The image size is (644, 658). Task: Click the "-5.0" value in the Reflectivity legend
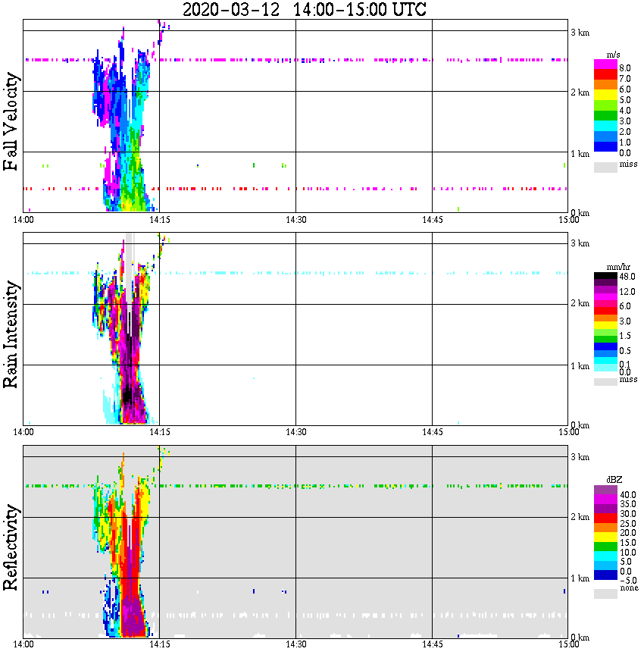click(x=627, y=581)
